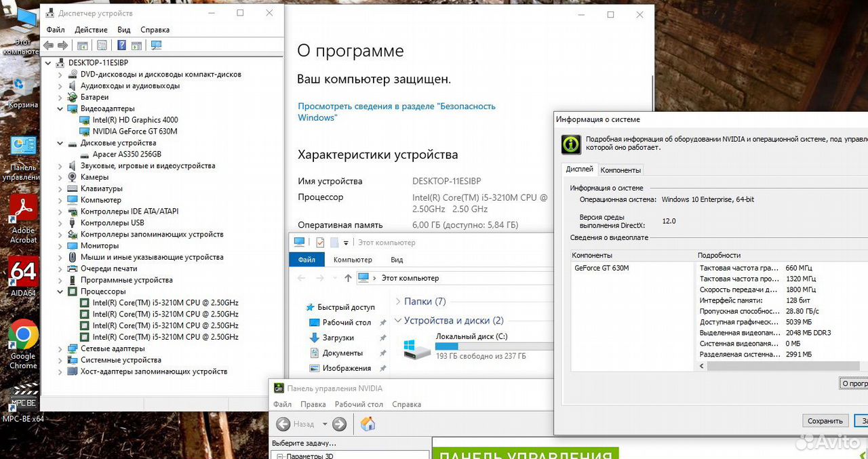Open the Корзина desktop icon
Viewport: 868px width, 459px height.
pyautogui.click(x=22, y=92)
